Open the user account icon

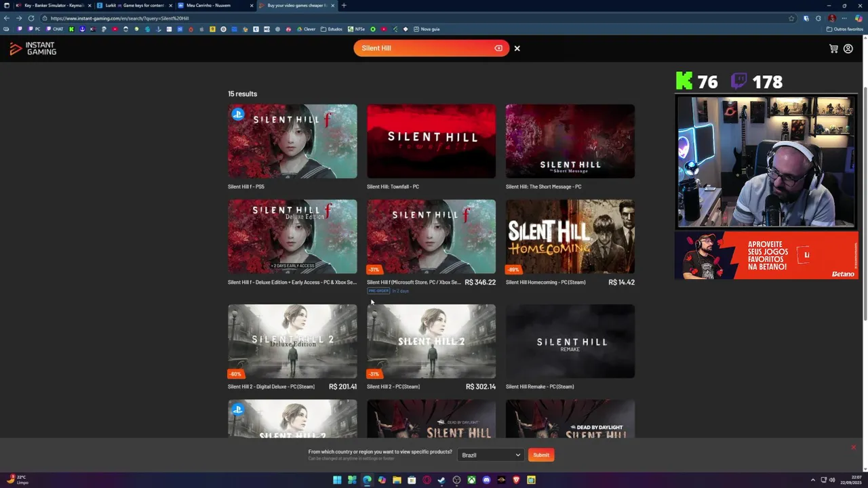coord(848,49)
